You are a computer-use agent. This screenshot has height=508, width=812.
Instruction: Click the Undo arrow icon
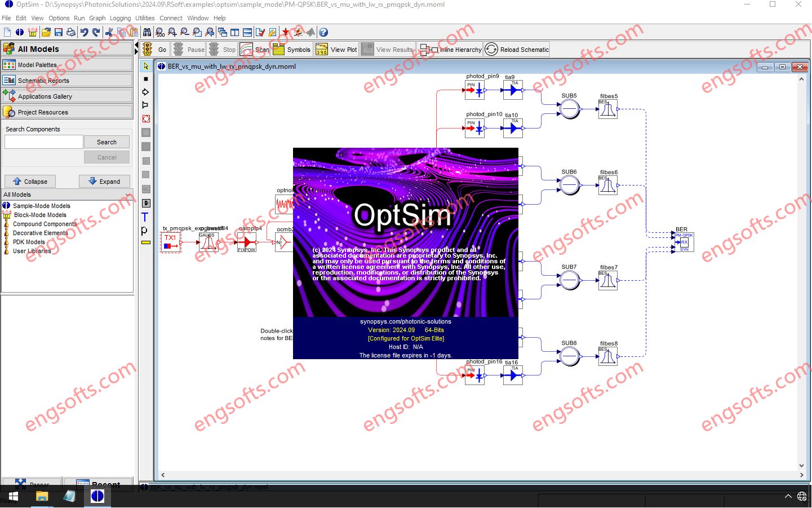(84, 33)
